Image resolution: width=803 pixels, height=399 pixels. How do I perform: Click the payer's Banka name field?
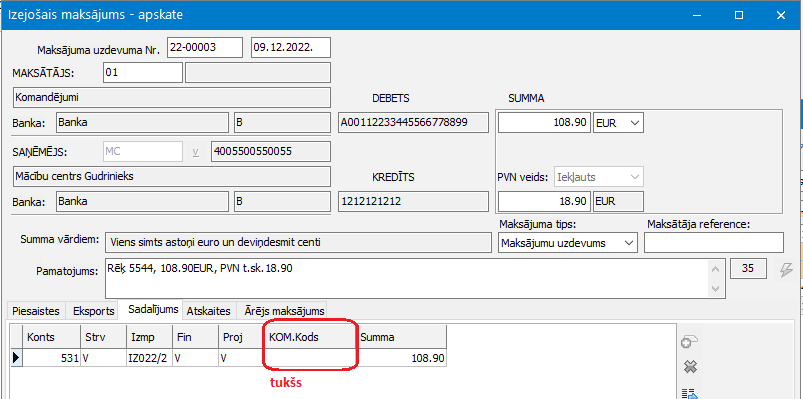tap(141, 123)
